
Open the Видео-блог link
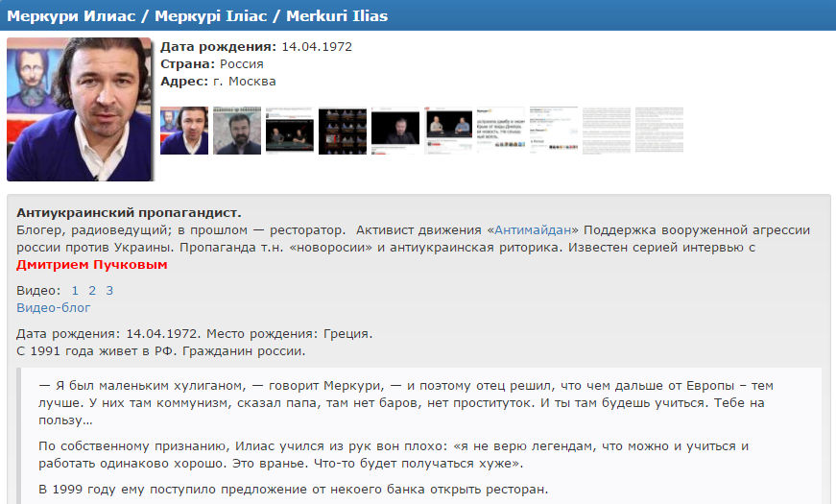click(54, 307)
